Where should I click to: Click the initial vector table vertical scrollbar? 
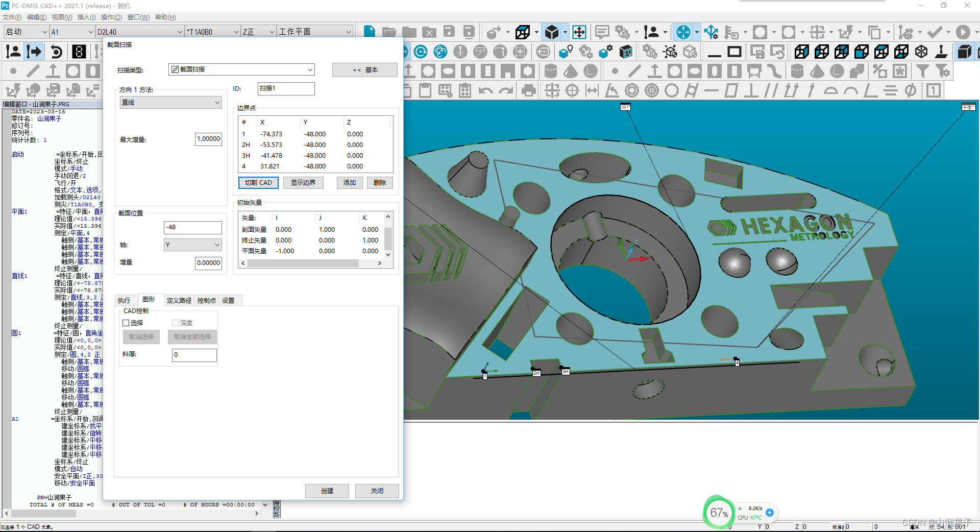point(388,236)
